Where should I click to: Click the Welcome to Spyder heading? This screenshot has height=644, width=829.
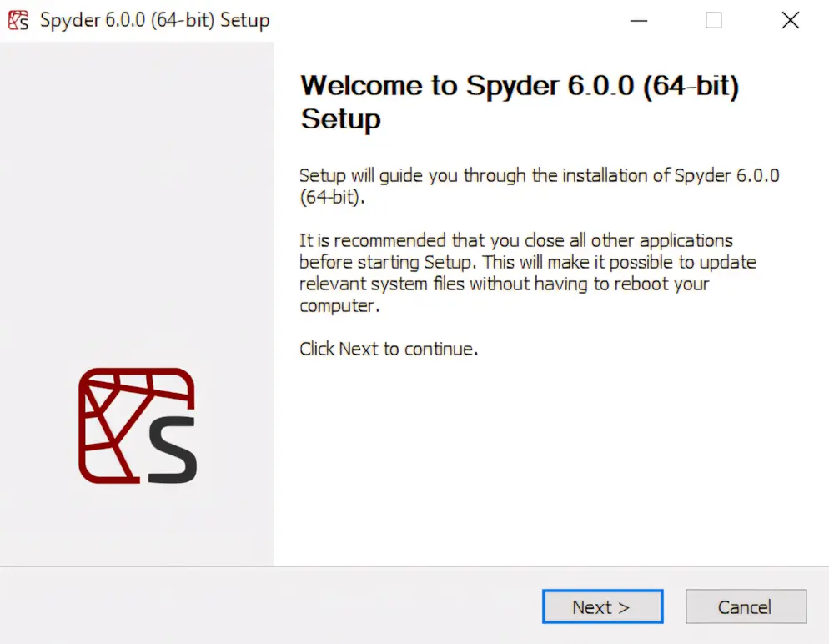520,102
